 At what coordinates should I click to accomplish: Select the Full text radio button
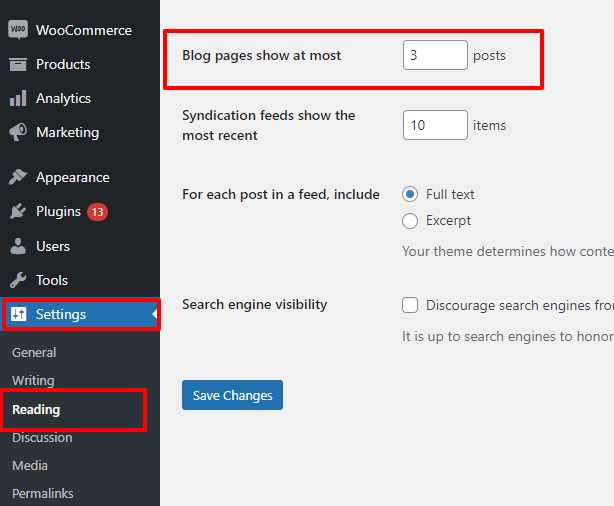pos(410,194)
